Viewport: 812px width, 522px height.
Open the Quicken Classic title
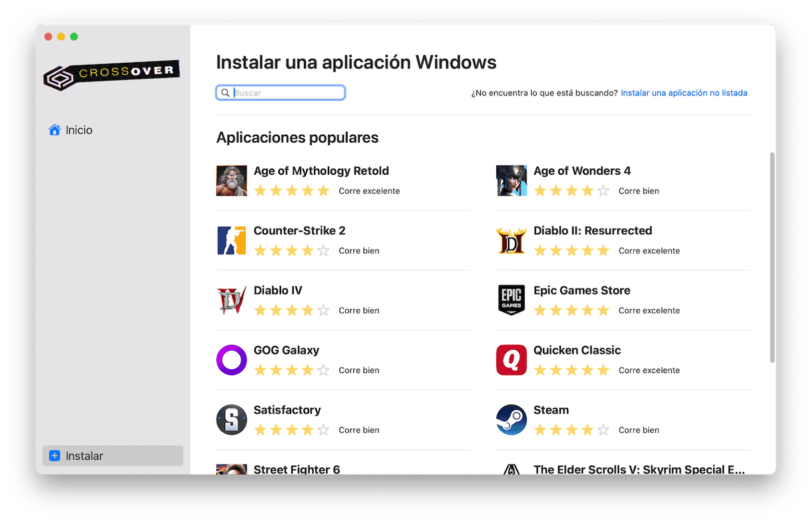pyautogui.click(x=578, y=350)
